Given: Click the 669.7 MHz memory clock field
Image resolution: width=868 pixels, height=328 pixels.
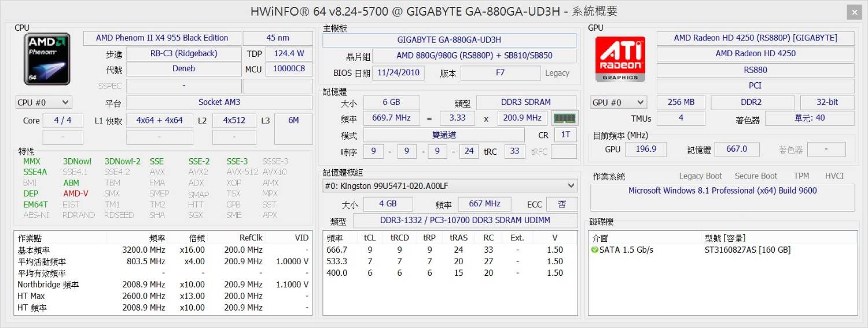Looking at the screenshot, I should pos(391,118).
